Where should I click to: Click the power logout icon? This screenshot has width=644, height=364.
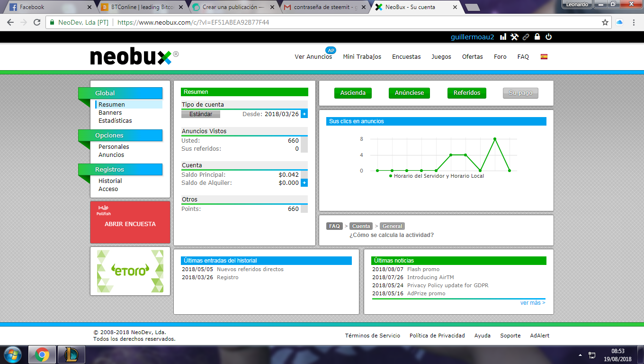(548, 36)
